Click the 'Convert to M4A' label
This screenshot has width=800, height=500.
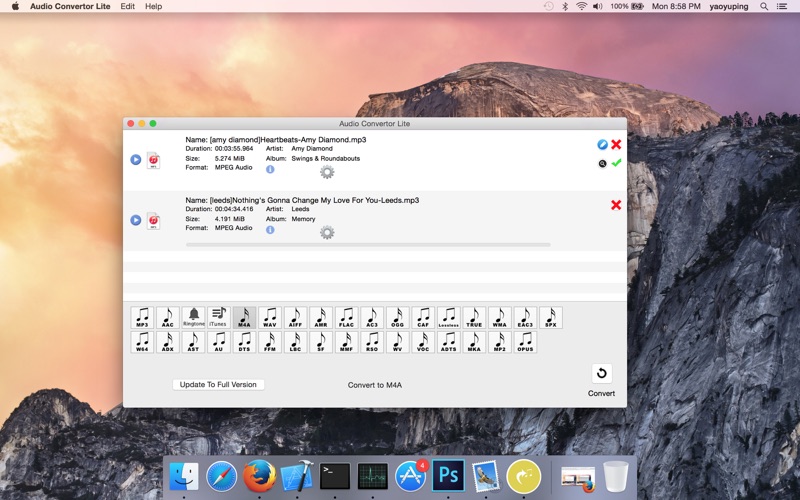coord(374,385)
